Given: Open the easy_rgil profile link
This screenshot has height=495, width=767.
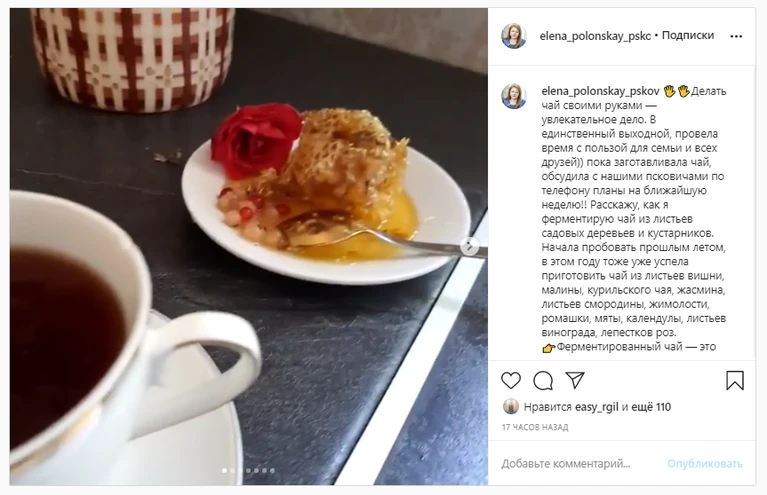Looking at the screenshot, I should click(x=596, y=407).
